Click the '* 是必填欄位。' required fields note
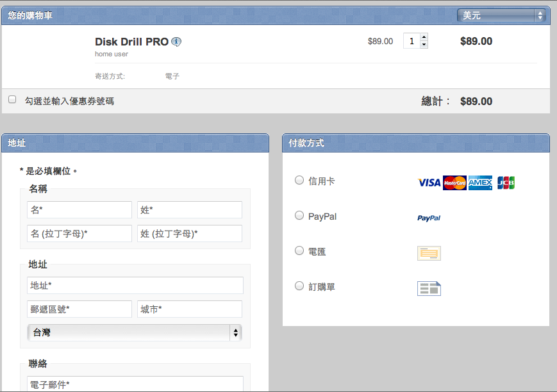The height and width of the screenshot is (392, 557). pos(49,171)
